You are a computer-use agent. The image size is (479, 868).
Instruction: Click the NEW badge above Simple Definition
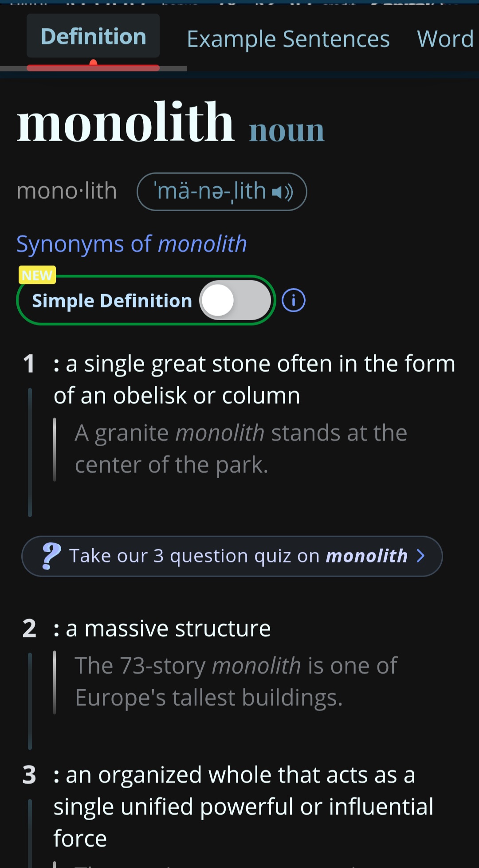(37, 275)
